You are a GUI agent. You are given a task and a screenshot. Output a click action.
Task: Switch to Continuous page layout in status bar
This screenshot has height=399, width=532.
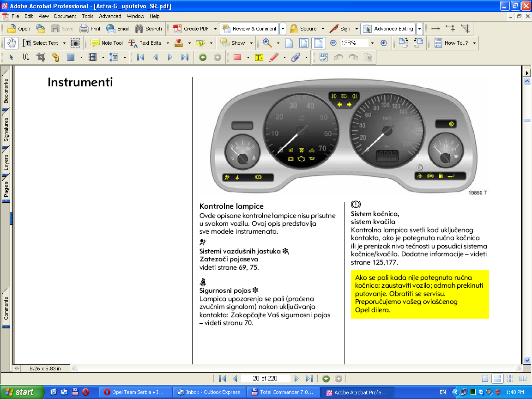coord(498,378)
